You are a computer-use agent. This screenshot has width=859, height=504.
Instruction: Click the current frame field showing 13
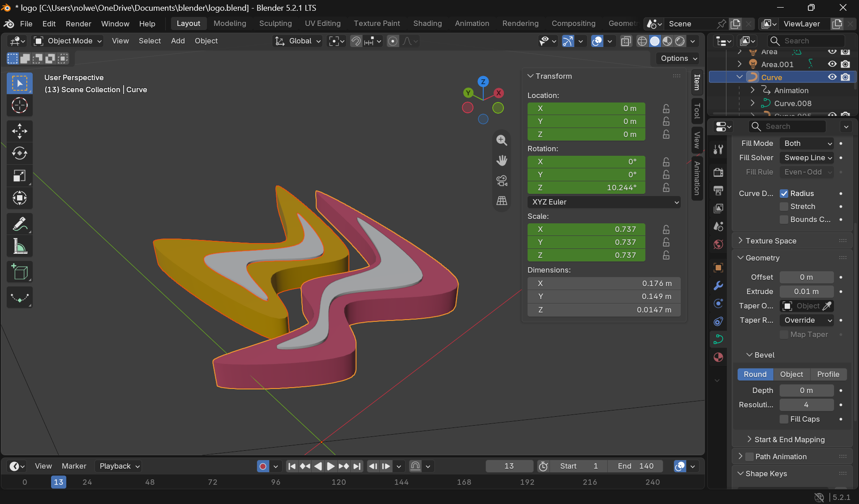[x=509, y=466]
